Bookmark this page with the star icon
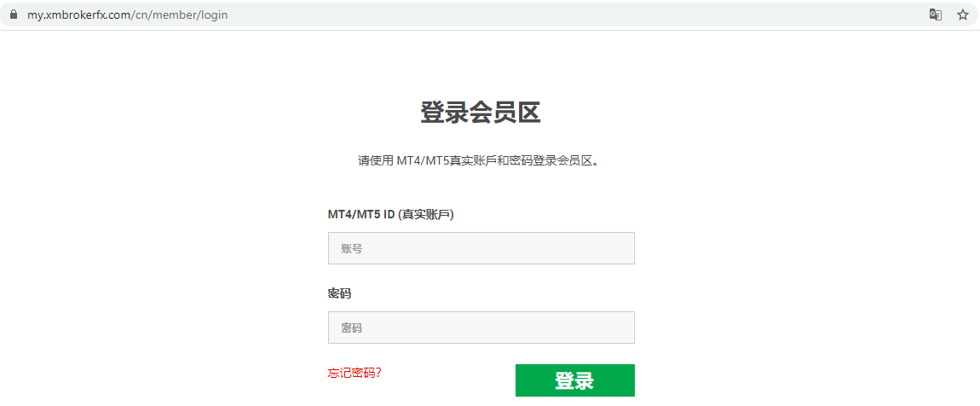Screen dimensions: 980x406 (963, 14)
